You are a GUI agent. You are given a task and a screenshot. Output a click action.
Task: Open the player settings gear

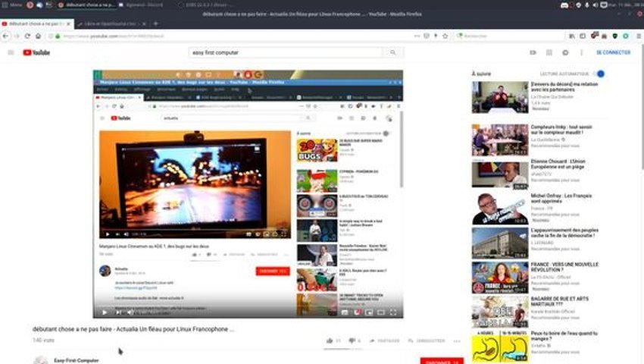tap(358, 312)
